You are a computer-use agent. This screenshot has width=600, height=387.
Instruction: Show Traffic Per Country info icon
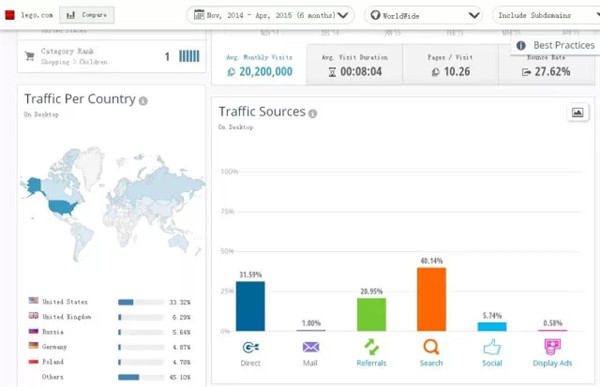(143, 101)
